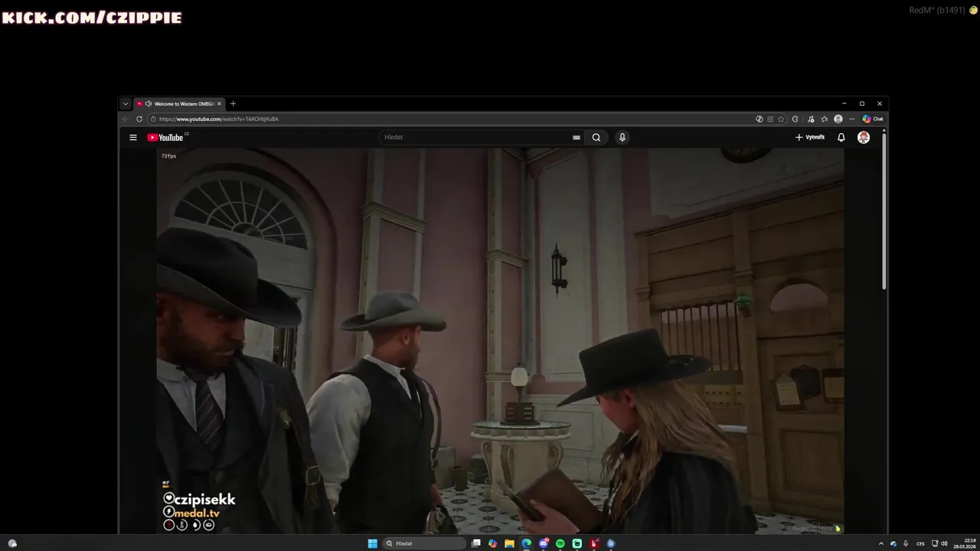
Task: Open the browser profile avatar
Action: point(838,119)
